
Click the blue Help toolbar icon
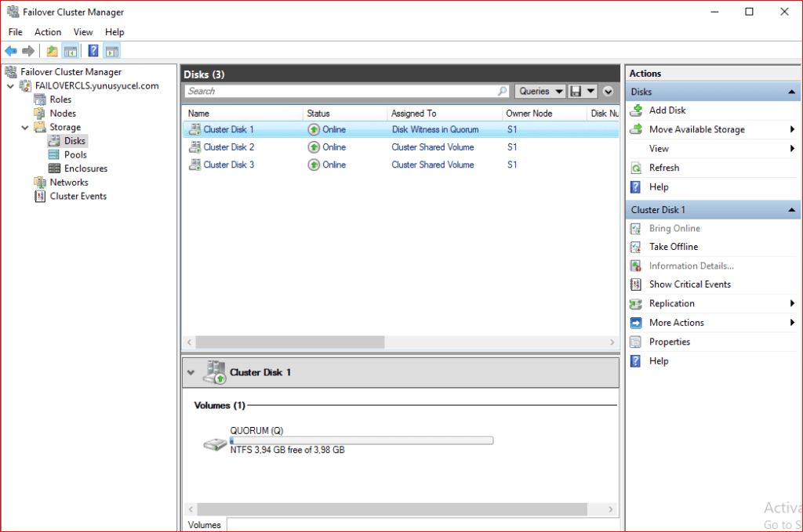click(x=93, y=51)
